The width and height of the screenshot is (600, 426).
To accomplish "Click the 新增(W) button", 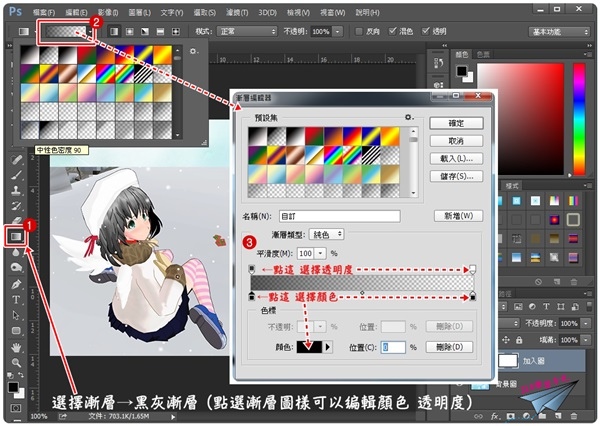I will click(x=458, y=216).
